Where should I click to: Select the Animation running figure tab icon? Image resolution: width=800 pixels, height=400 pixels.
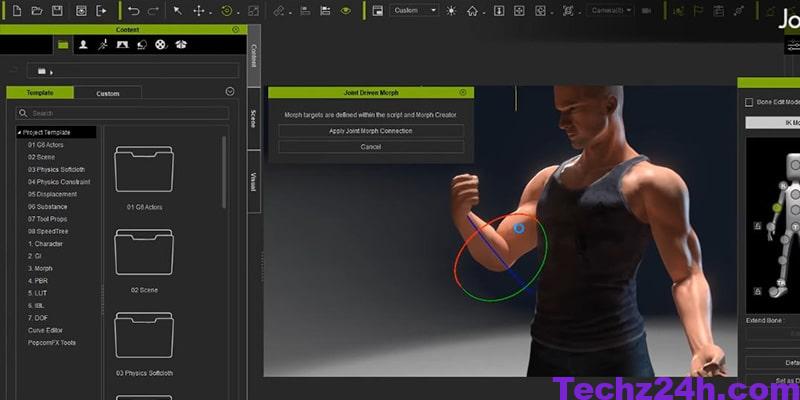(103, 45)
